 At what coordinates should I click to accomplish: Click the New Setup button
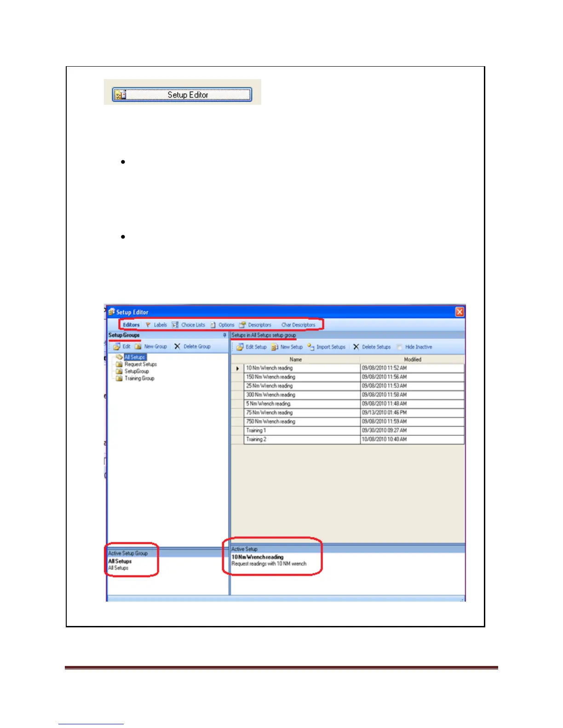(287, 347)
